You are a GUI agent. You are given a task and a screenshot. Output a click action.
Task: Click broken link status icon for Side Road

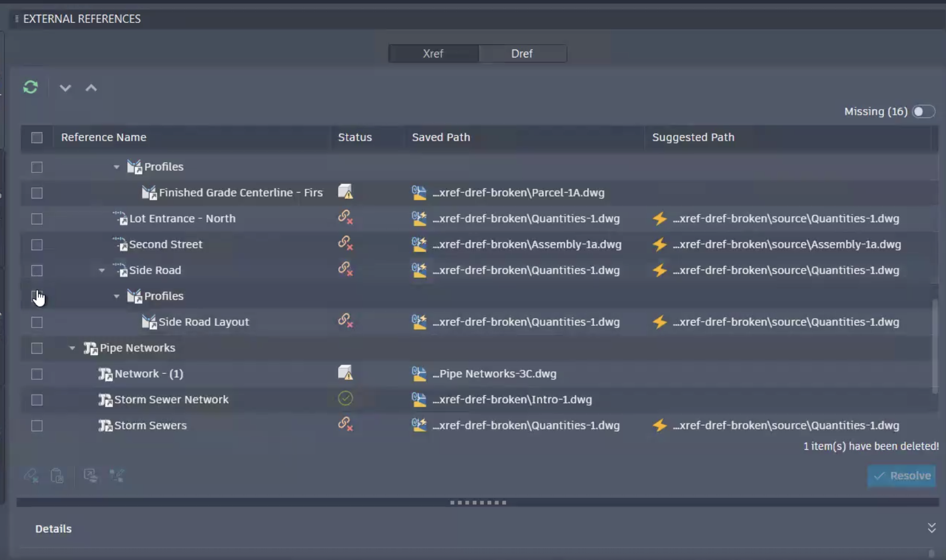(345, 269)
